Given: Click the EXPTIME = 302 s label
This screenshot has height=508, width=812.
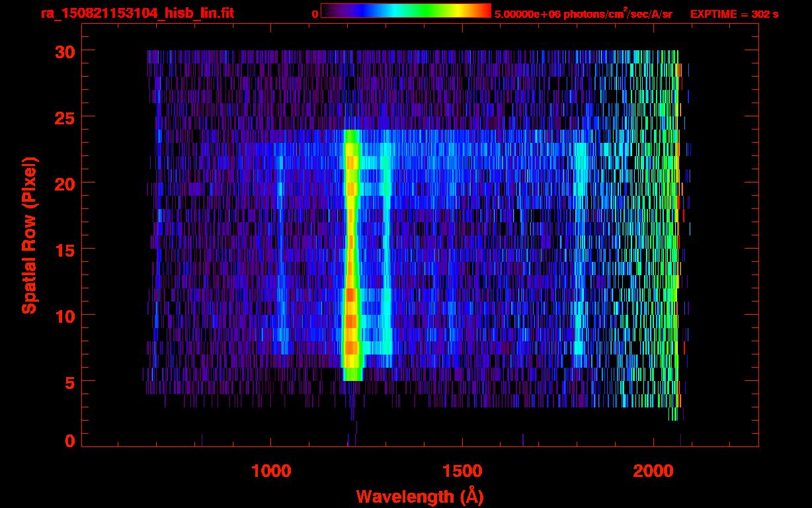Looking at the screenshot, I should point(734,14).
